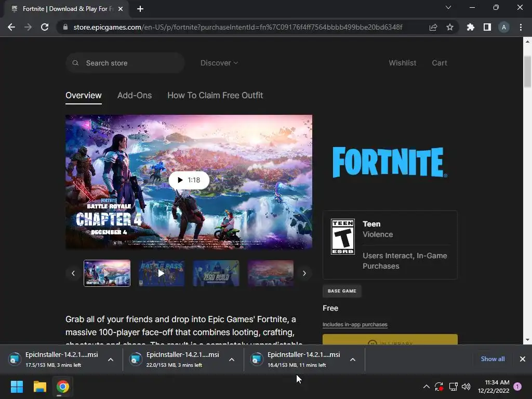Show next media thumbnails arrow
This screenshot has width=532, height=399.
pyautogui.click(x=304, y=273)
